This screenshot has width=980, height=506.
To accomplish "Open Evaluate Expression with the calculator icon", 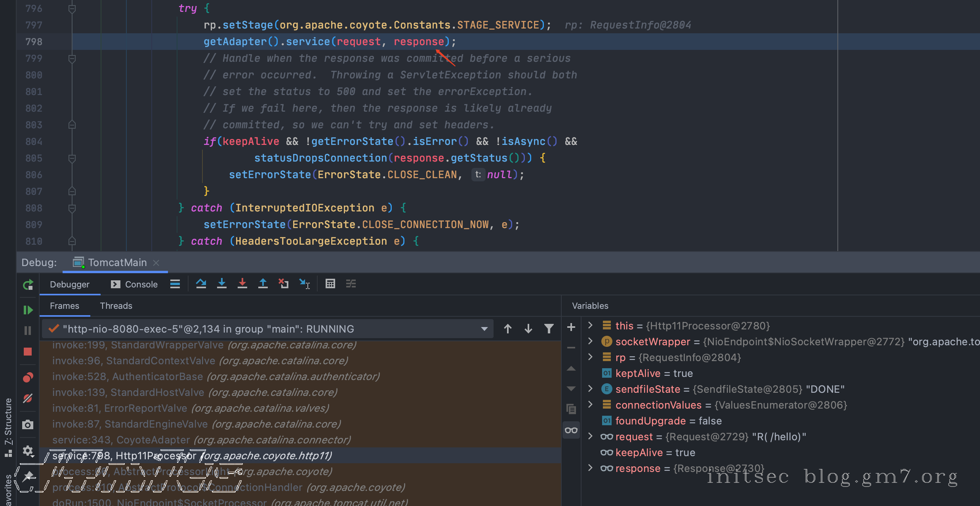I will [330, 283].
